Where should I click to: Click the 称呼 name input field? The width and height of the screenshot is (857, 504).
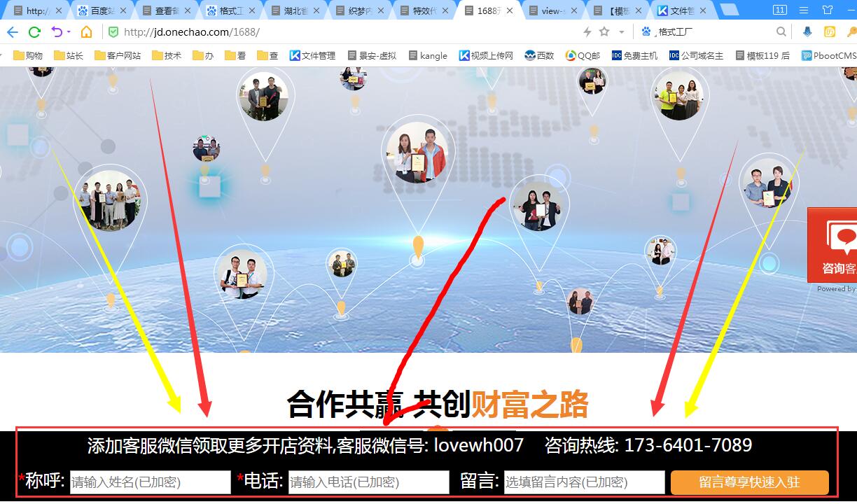[150, 482]
